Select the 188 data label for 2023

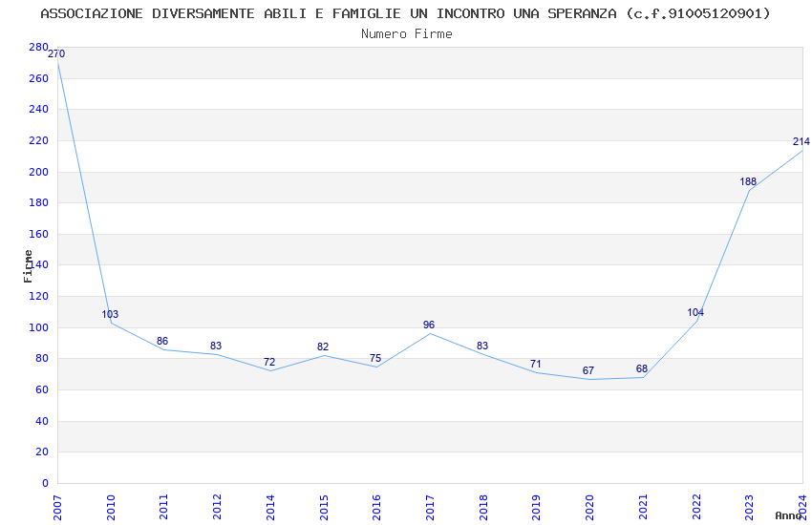[748, 181]
